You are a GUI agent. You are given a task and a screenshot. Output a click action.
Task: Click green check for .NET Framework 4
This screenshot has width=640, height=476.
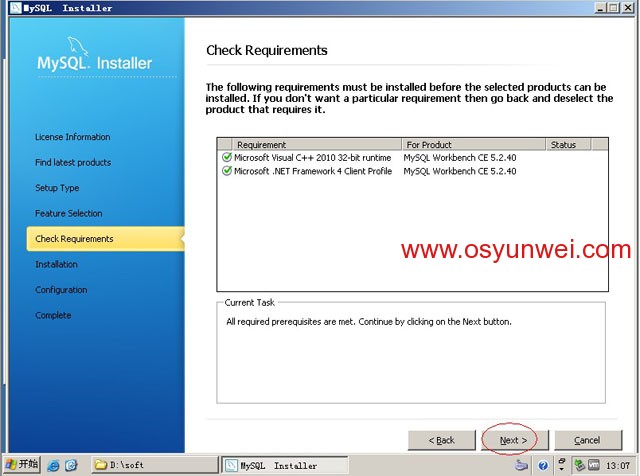[227, 171]
